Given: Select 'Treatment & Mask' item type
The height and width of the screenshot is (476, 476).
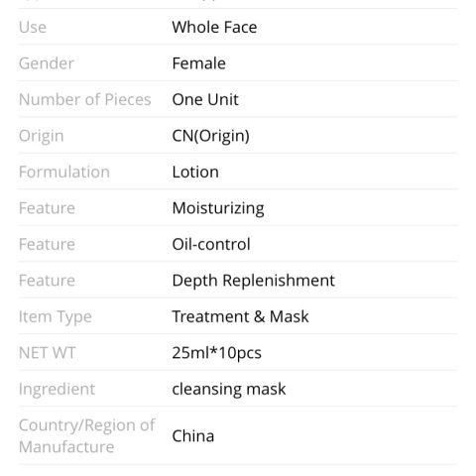Looking at the screenshot, I should [x=240, y=316].
